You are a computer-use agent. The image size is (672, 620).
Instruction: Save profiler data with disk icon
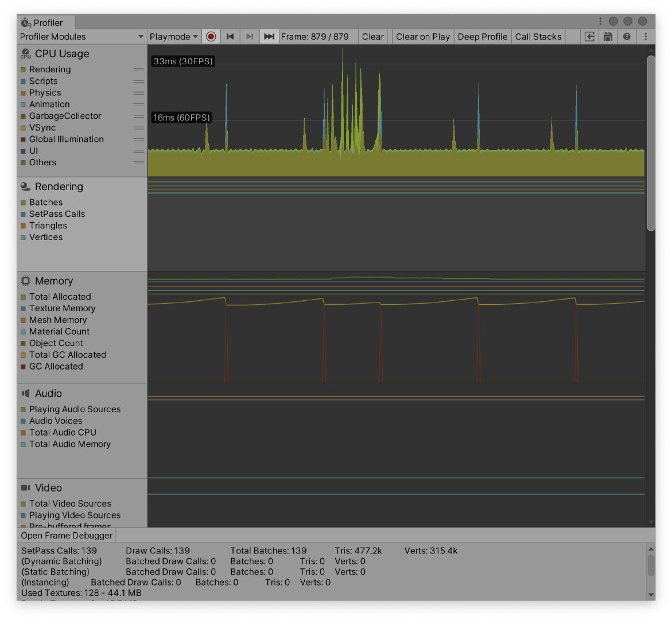coord(608,36)
